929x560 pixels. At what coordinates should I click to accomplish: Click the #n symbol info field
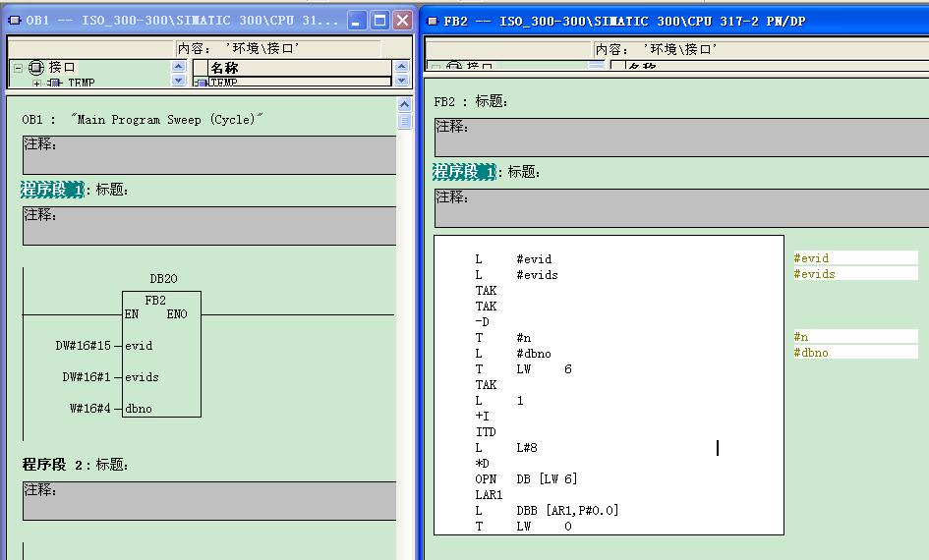pos(855,337)
